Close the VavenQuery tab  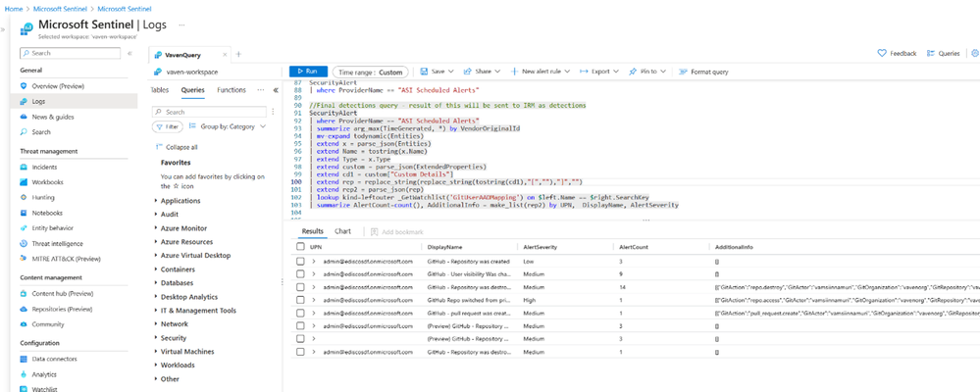pos(225,55)
